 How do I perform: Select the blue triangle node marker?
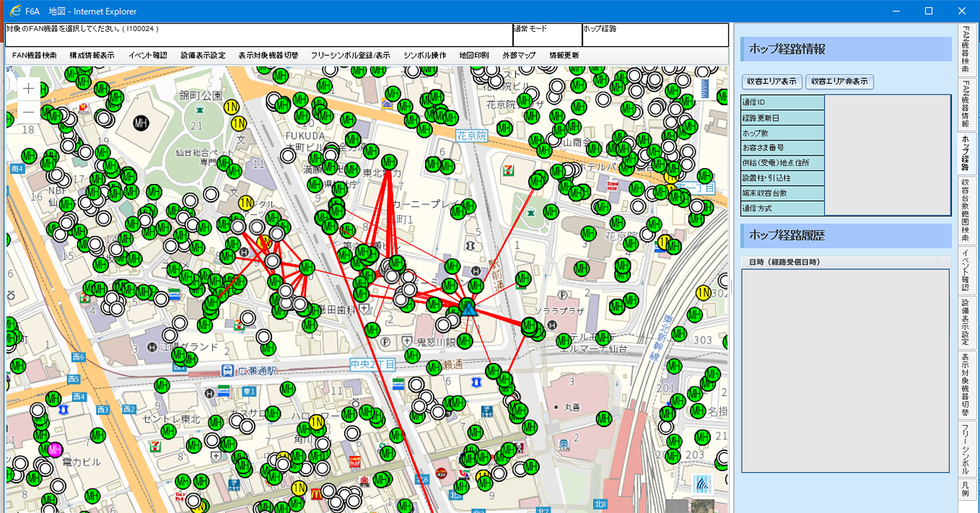[468, 308]
